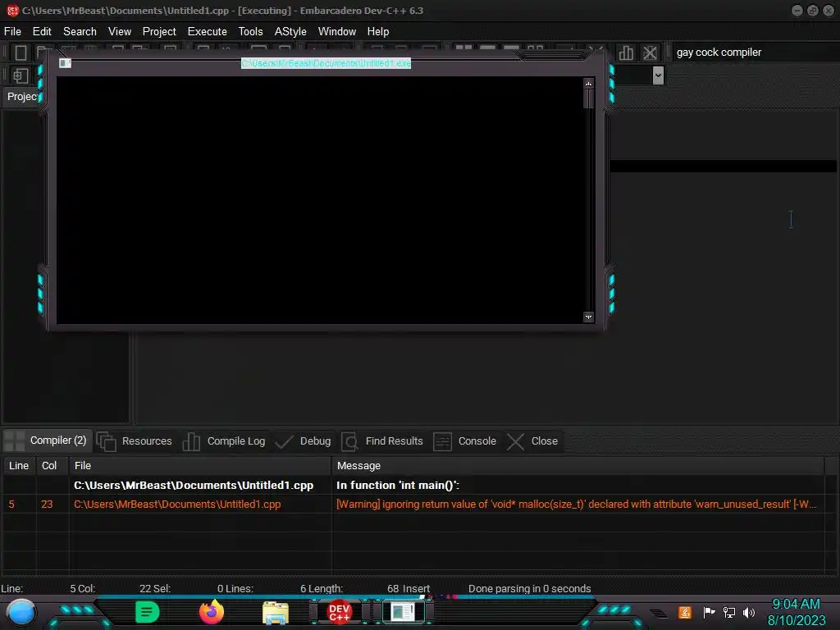Click the Delete Profiling Information icon
This screenshot has height=630, width=840.
tap(650, 52)
